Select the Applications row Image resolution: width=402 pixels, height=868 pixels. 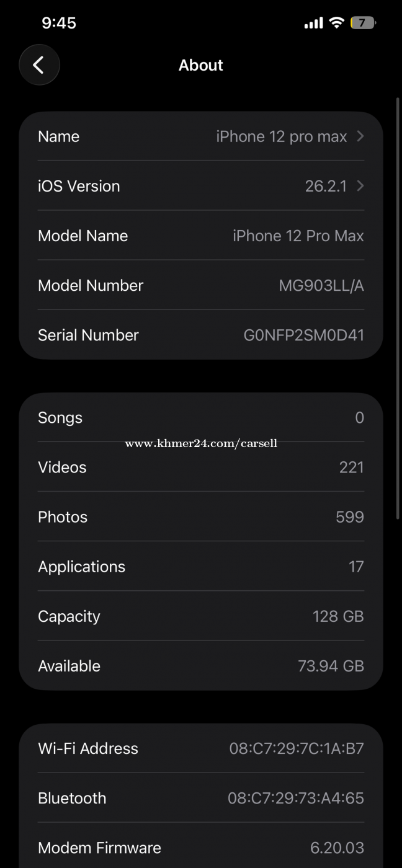pyautogui.click(x=201, y=566)
